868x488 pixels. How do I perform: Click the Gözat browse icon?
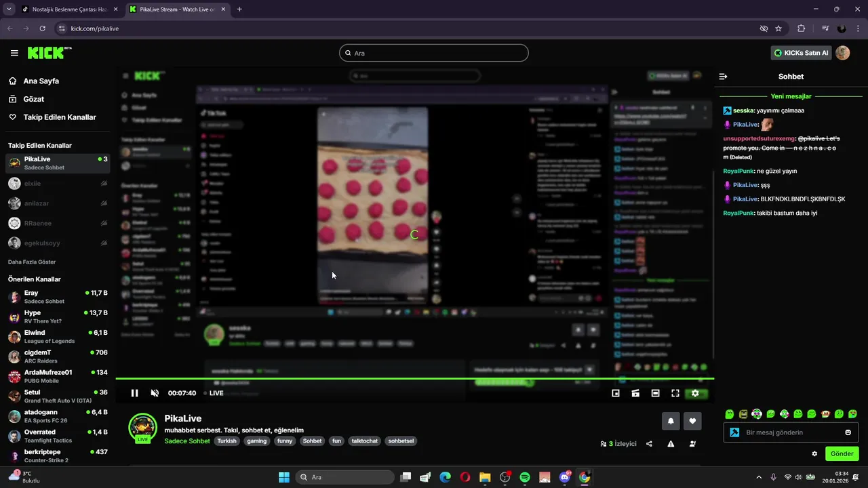[x=13, y=99]
